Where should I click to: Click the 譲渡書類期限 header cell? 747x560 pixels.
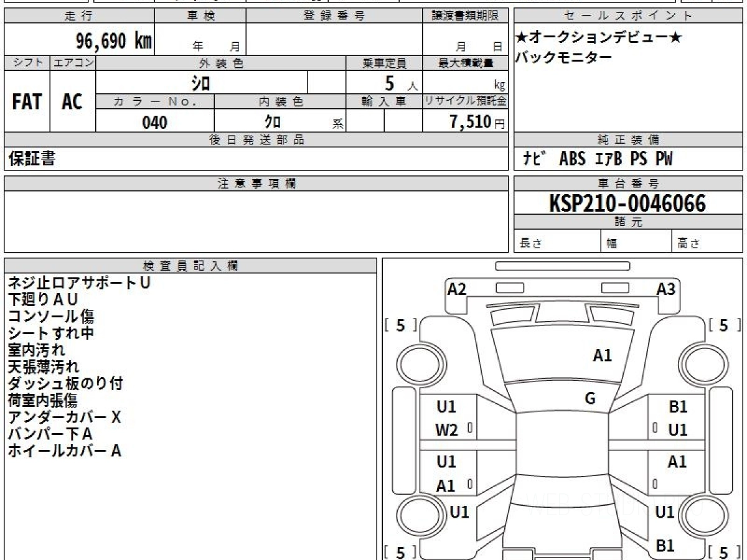(x=465, y=16)
